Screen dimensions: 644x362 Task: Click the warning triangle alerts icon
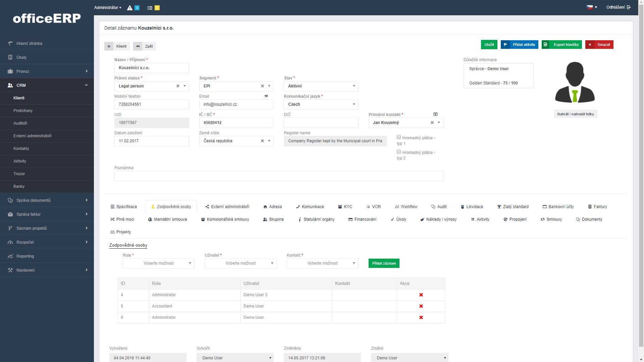129,8
